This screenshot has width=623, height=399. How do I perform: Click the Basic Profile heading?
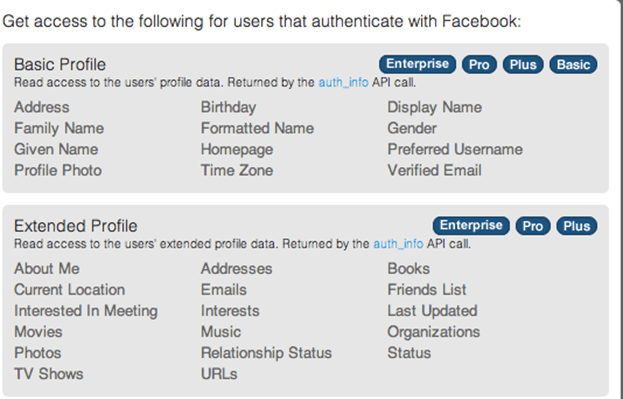60,64
